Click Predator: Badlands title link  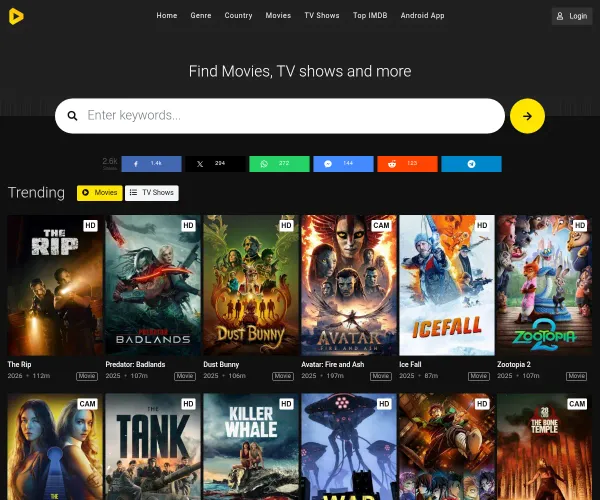135,364
